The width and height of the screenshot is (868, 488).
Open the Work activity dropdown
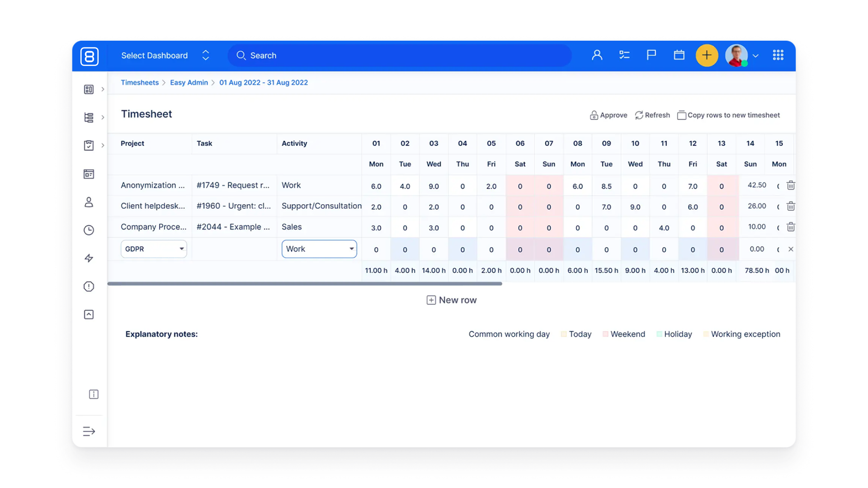pos(319,249)
